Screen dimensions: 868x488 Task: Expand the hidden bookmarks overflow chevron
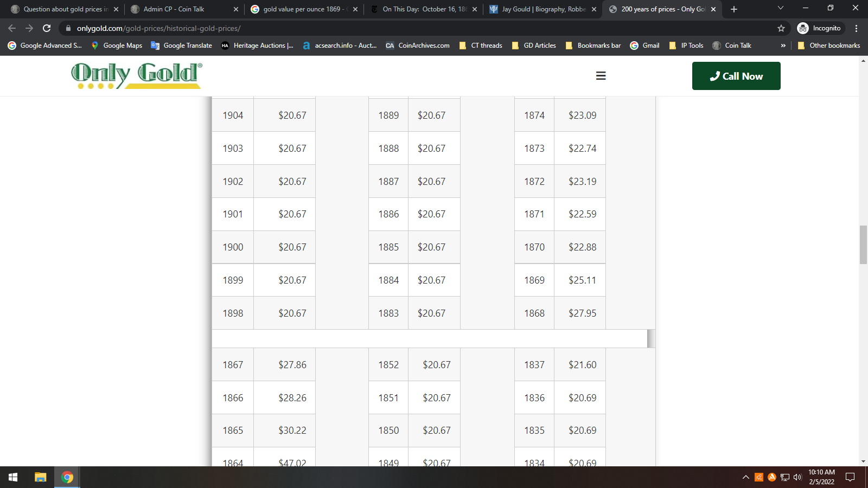tap(783, 46)
